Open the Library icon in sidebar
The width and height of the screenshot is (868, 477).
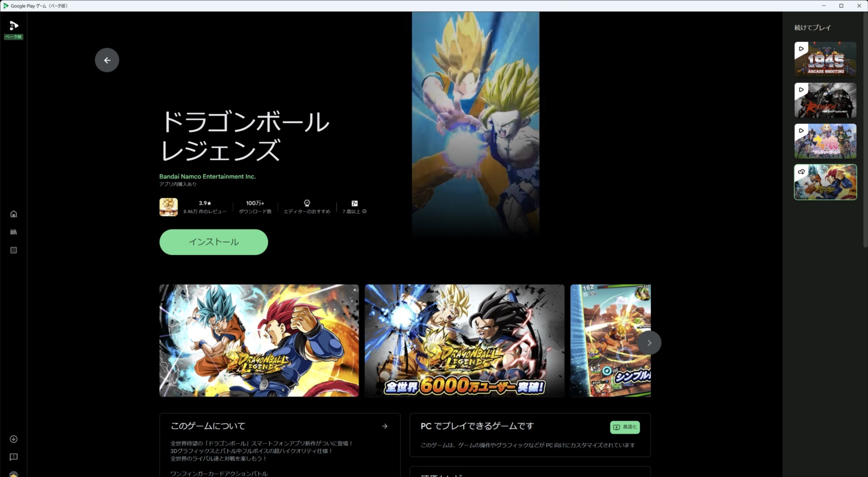click(x=14, y=232)
